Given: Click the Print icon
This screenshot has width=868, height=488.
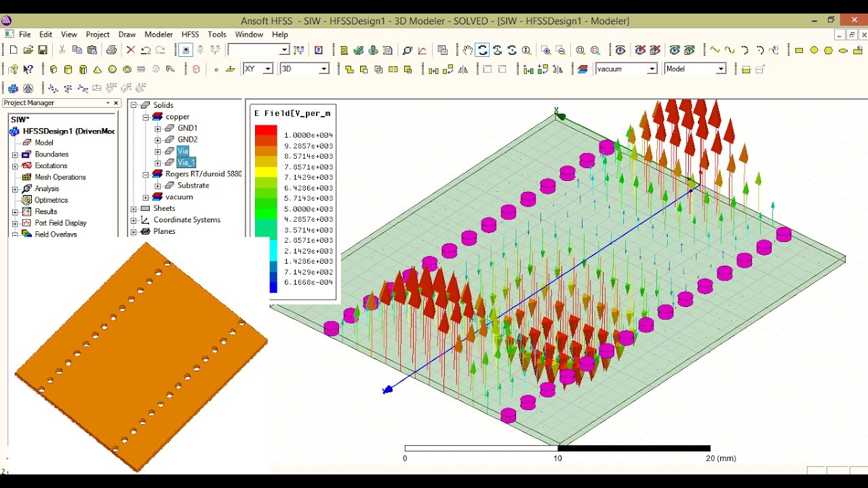Looking at the screenshot, I should click(111, 50).
